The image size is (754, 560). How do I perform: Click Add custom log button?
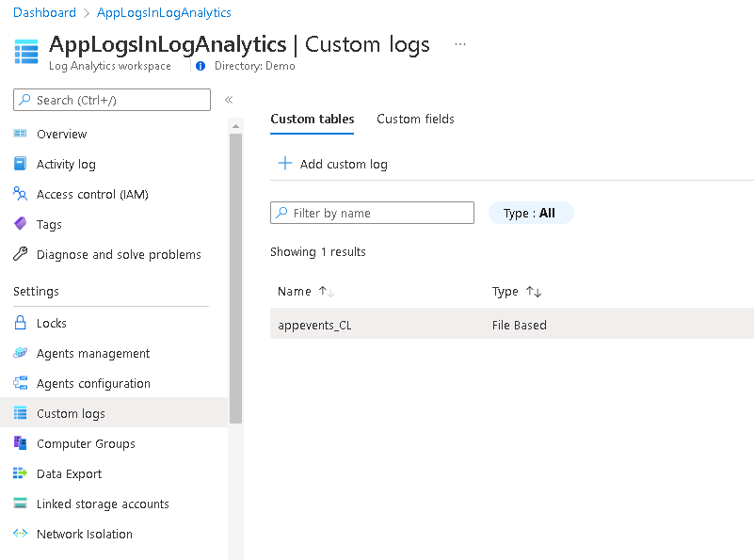(x=333, y=164)
